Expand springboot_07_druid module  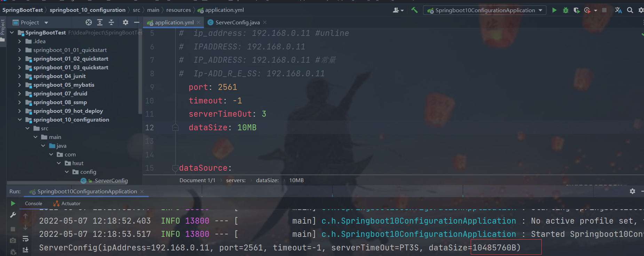19,93
